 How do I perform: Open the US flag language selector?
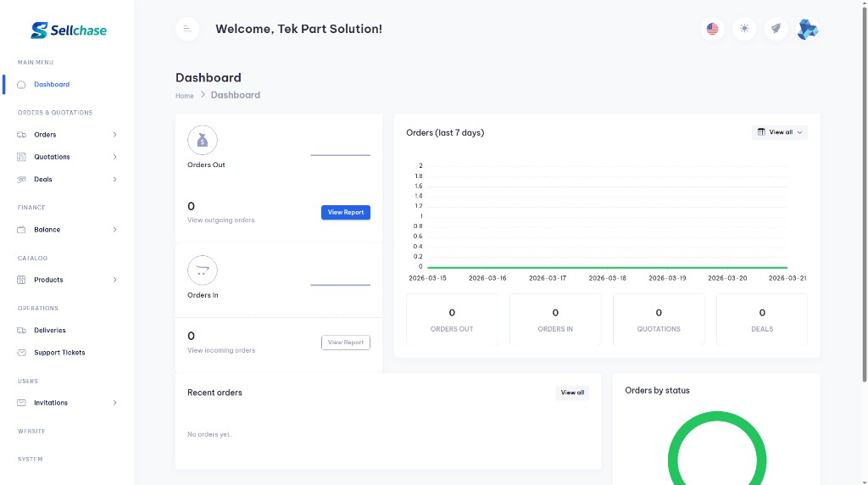point(712,29)
